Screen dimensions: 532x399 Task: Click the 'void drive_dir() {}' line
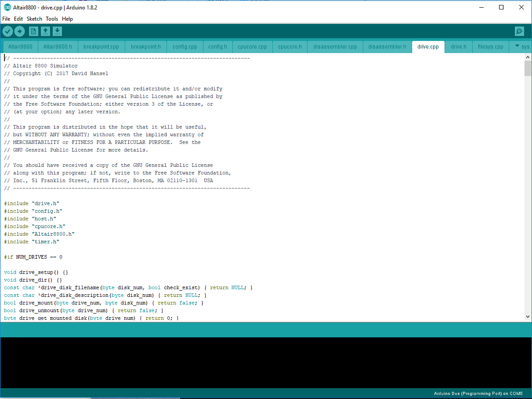[33, 280]
